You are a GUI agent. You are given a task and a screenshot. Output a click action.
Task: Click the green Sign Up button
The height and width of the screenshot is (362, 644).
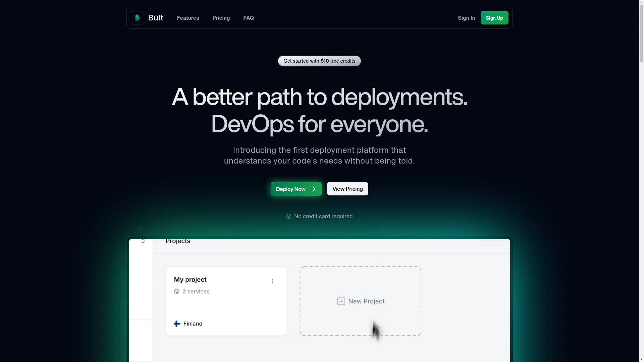click(x=494, y=18)
